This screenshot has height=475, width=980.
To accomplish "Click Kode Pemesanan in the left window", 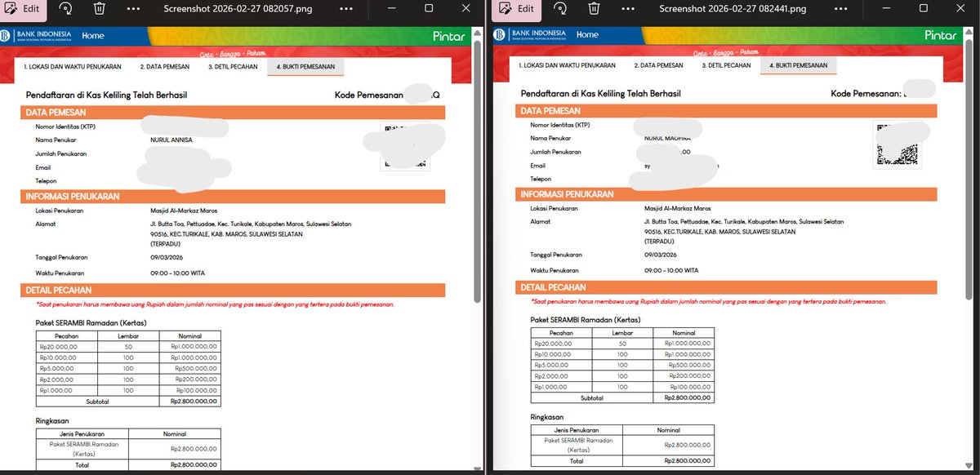I will [x=369, y=95].
